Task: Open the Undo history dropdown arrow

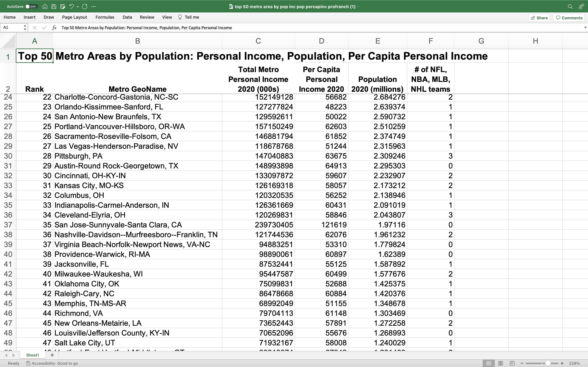Action: click(78, 7)
